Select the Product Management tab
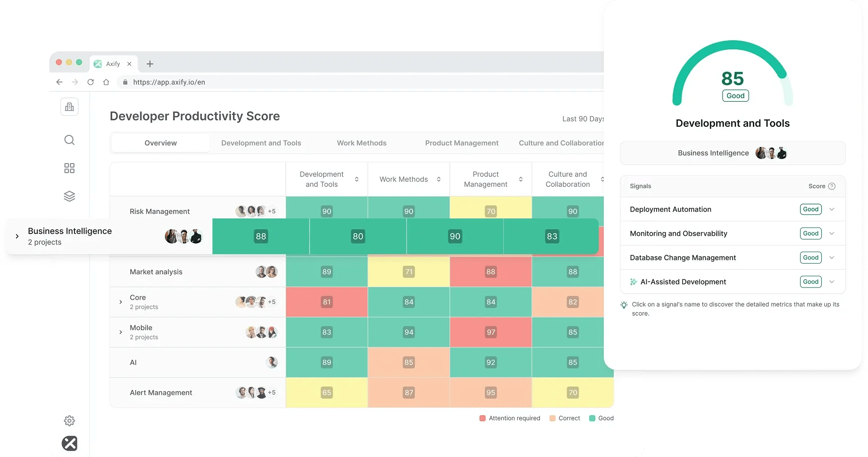This screenshot has height=457, width=868. pos(461,143)
